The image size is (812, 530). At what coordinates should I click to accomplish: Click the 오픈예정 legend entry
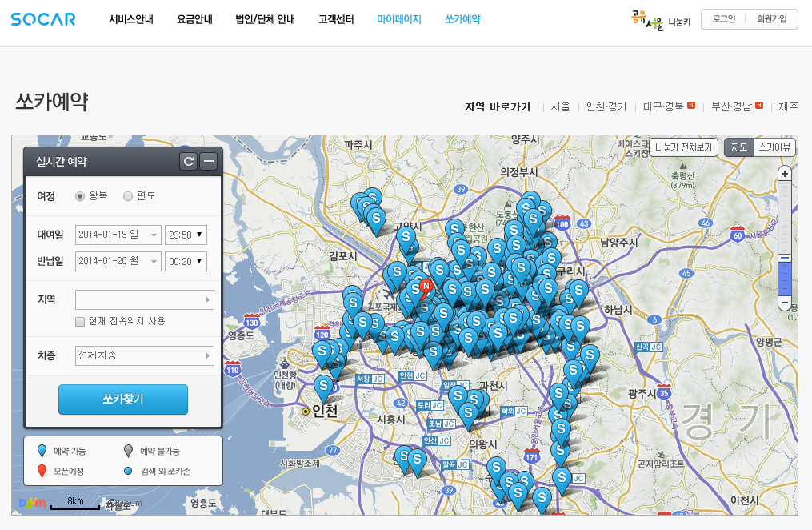pyautogui.click(x=61, y=471)
